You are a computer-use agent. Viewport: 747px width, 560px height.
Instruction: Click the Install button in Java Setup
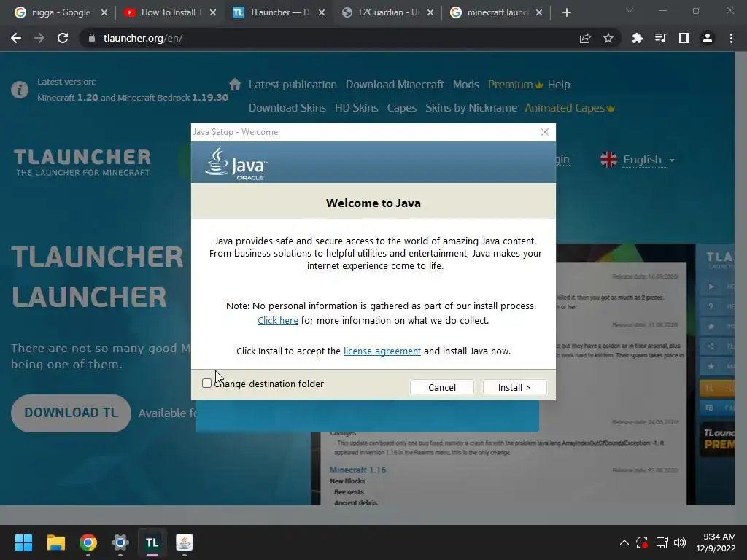(514, 387)
